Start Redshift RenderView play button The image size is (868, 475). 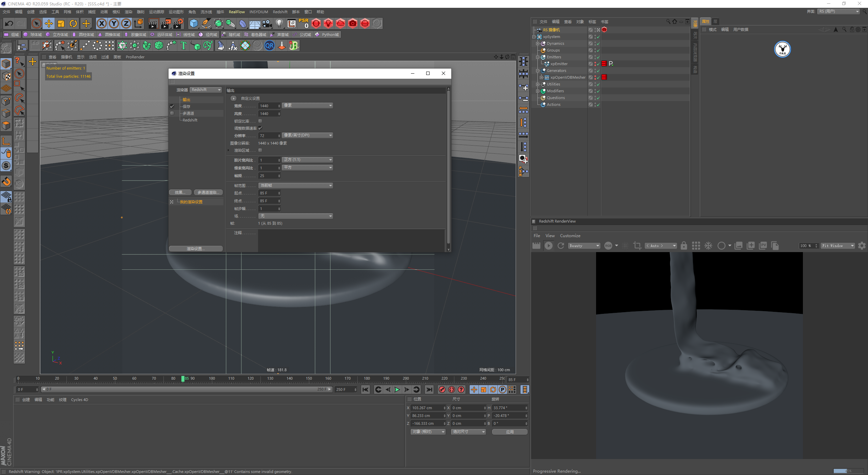coord(548,246)
